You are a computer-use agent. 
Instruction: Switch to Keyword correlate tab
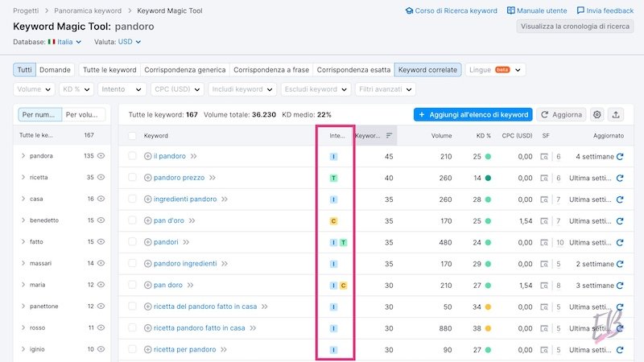click(427, 70)
